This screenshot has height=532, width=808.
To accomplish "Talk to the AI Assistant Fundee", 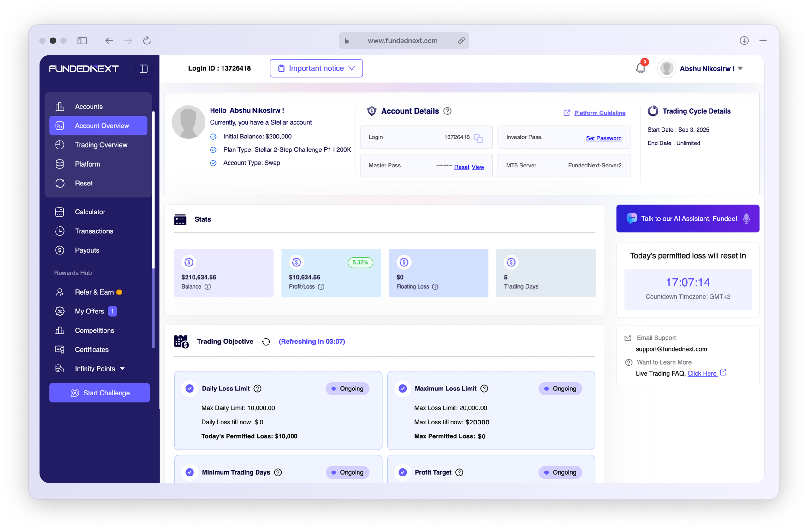I will [x=688, y=219].
